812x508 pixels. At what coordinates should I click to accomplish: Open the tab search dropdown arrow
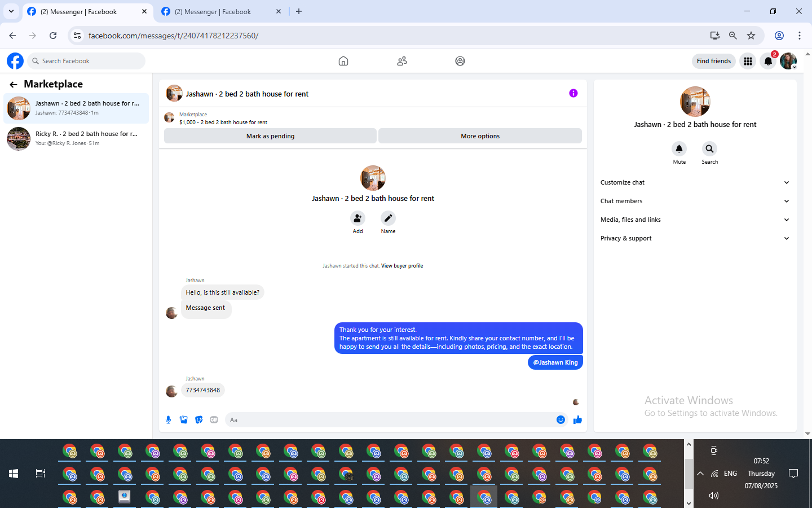[x=11, y=11]
